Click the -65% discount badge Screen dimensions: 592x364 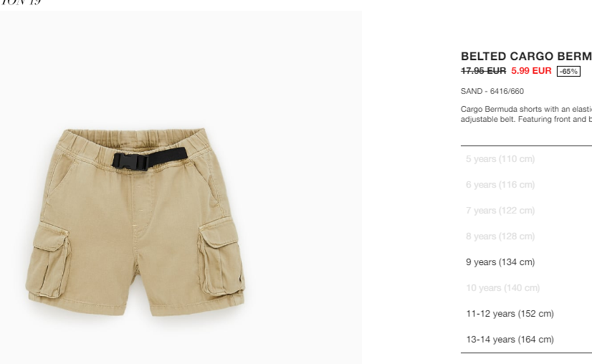(568, 72)
